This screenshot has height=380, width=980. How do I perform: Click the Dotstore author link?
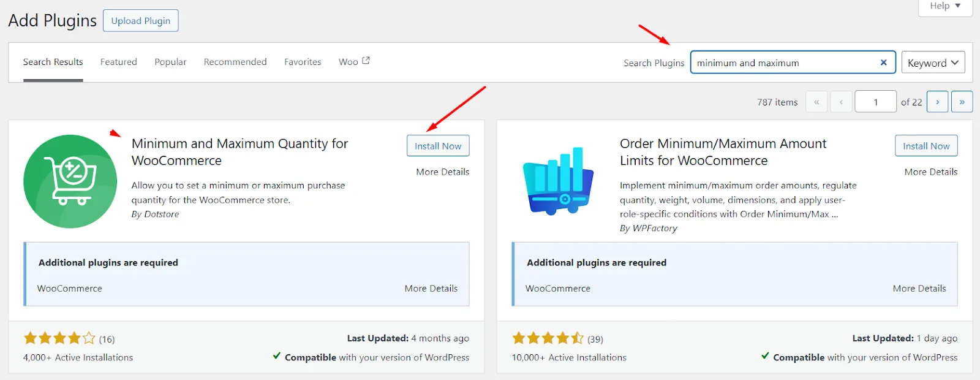click(x=161, y=214)
